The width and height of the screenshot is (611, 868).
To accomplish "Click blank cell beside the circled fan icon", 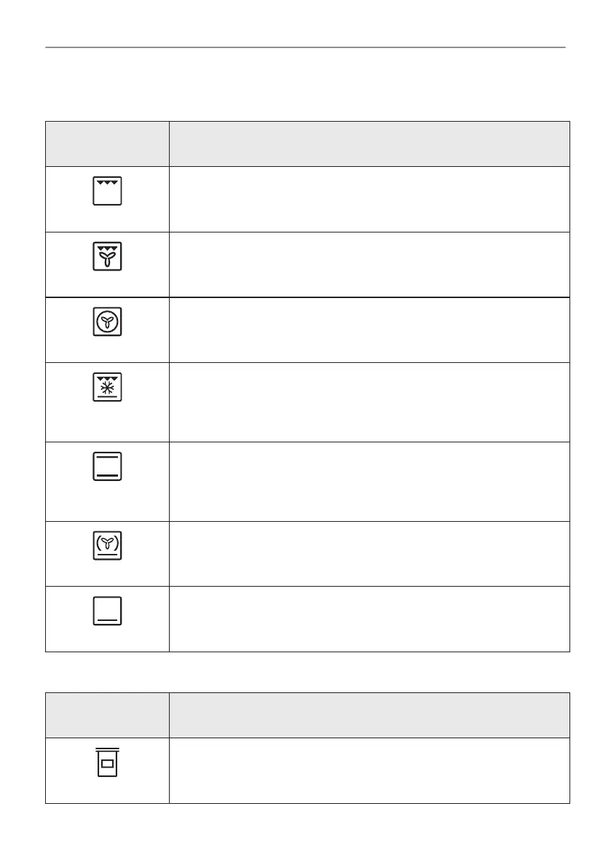I will [368, 329].
